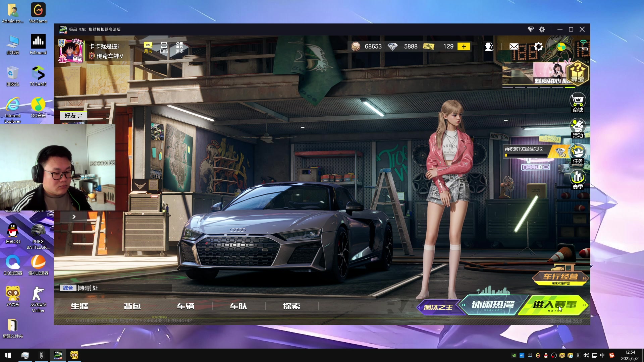
Task: Open the 更多 more options icon
Action: click(x=179, y=48)
